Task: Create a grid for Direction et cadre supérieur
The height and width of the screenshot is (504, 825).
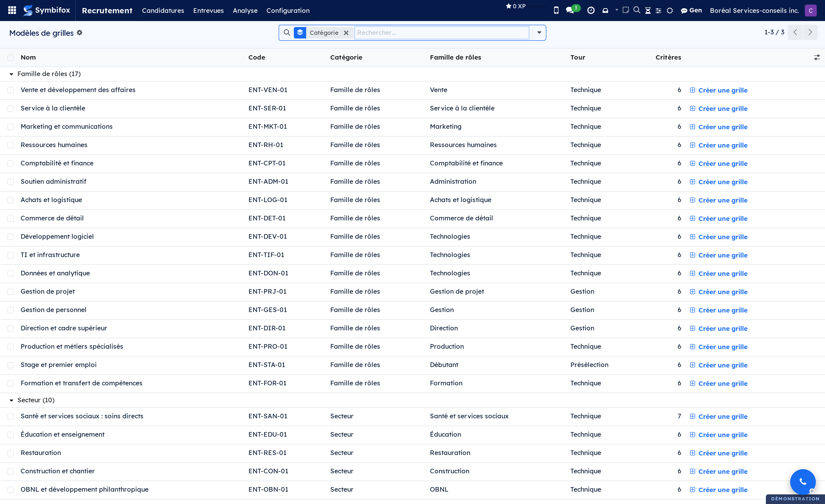Action: coord(718,328)
